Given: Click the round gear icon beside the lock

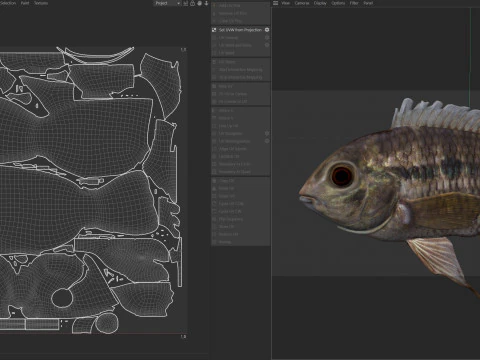Looking at the screenshot, I should (x=199, y=3).
